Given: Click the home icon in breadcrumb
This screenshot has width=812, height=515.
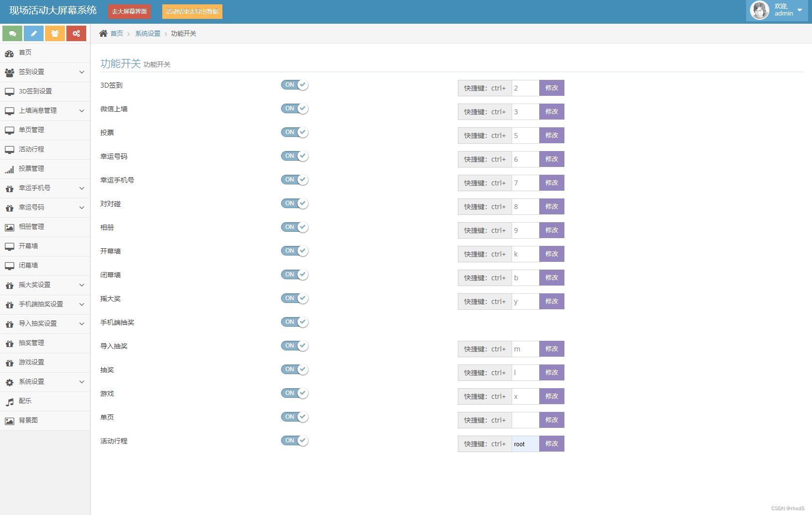Looking at the screenshot, I should tap(103, 33).
